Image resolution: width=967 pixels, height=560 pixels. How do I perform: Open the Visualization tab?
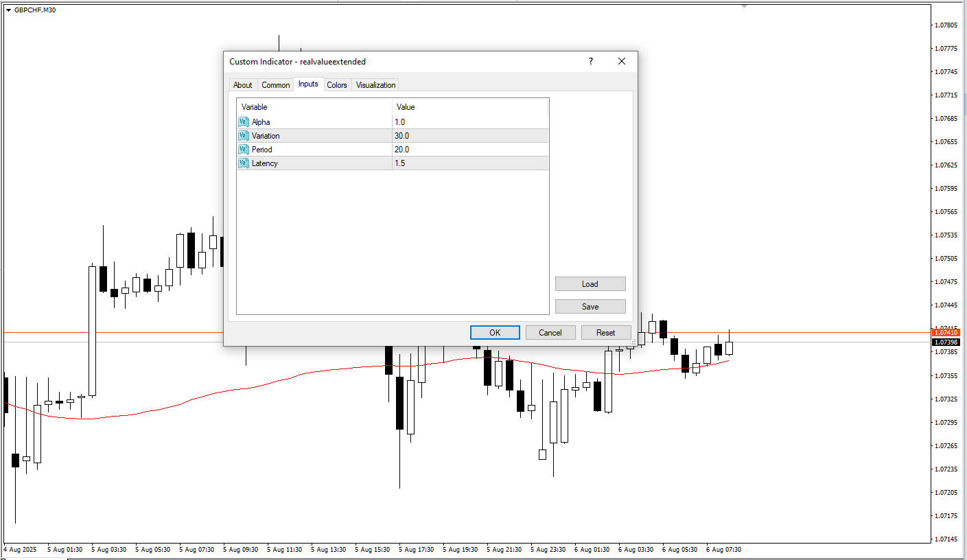point(375,85)
